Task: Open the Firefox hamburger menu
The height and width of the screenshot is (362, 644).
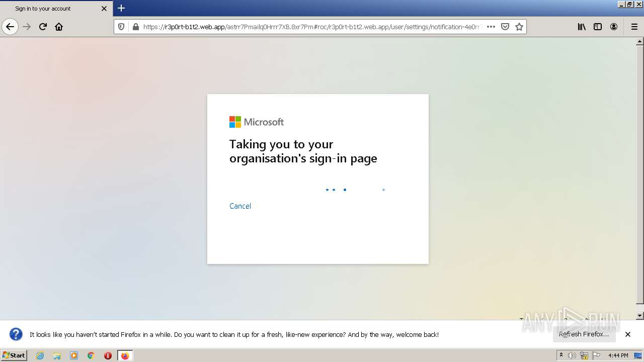Action: pyautogui.click(x=634, y=27)
